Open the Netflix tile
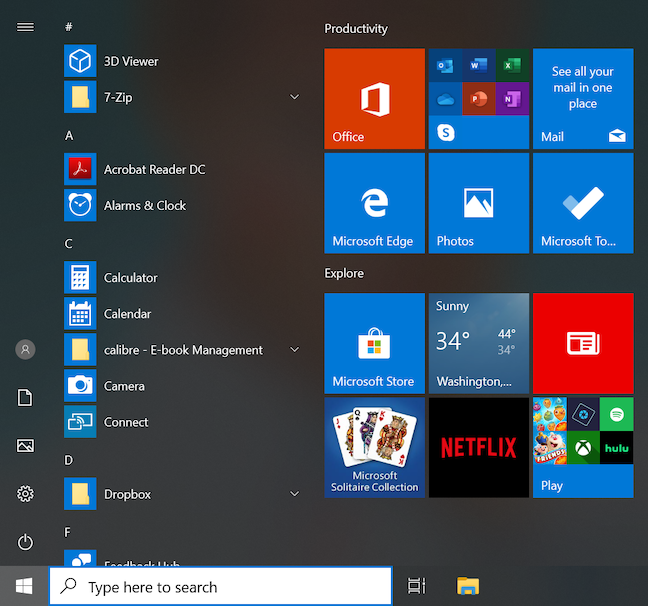648x606 pixels. [x=478, y=447]
